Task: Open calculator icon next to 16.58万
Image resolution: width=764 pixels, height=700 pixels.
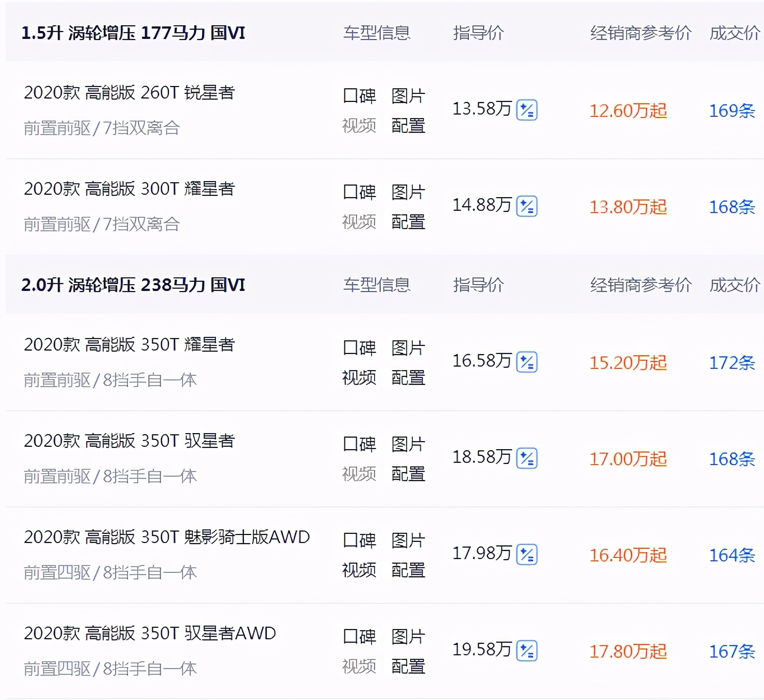Action: click(527, 362)
